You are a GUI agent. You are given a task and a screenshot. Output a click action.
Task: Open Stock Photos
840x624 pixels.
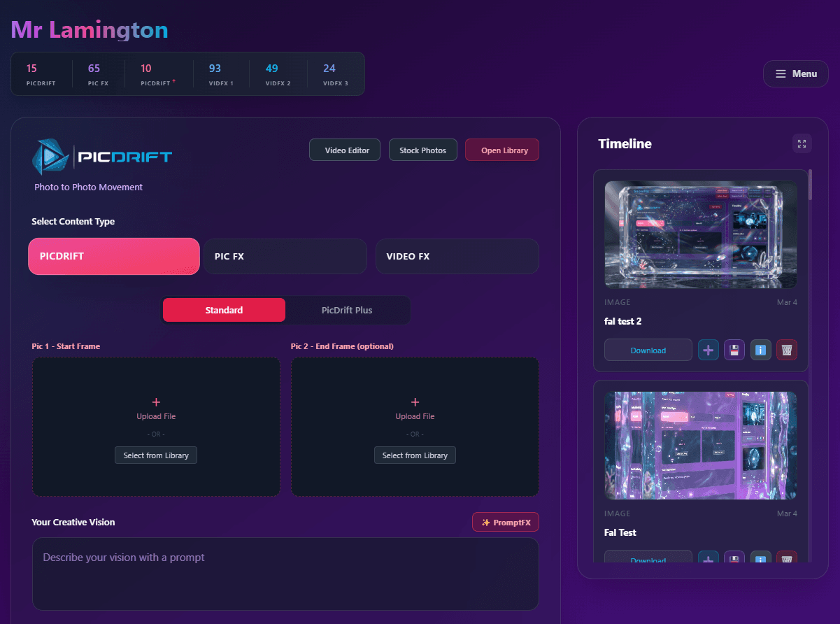pyautogui.click(x=422, y=150)
